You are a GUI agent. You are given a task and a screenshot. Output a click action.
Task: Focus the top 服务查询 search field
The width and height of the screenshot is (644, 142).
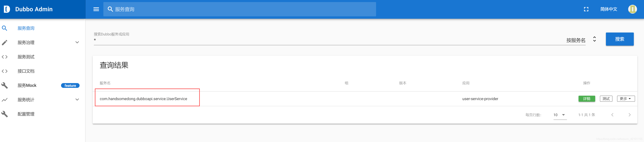coord(240,9)
